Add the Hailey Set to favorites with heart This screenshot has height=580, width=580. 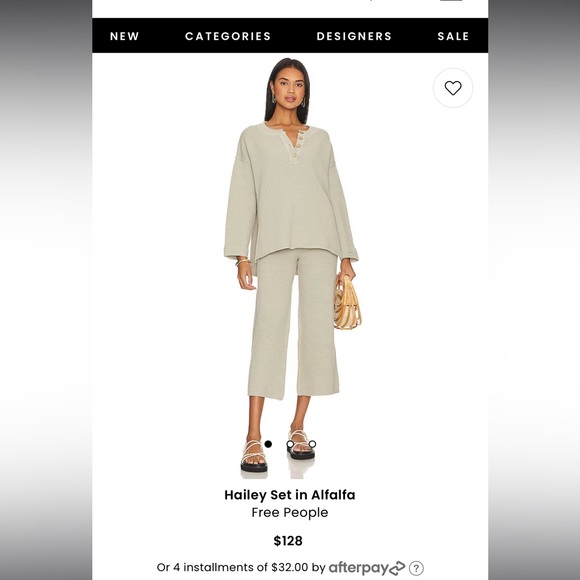point(453,88)
